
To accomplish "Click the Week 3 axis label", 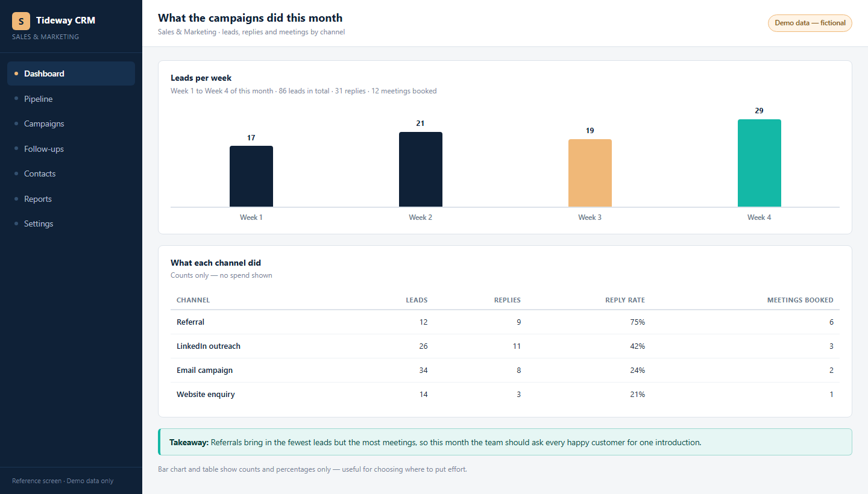I will (590, 217).
